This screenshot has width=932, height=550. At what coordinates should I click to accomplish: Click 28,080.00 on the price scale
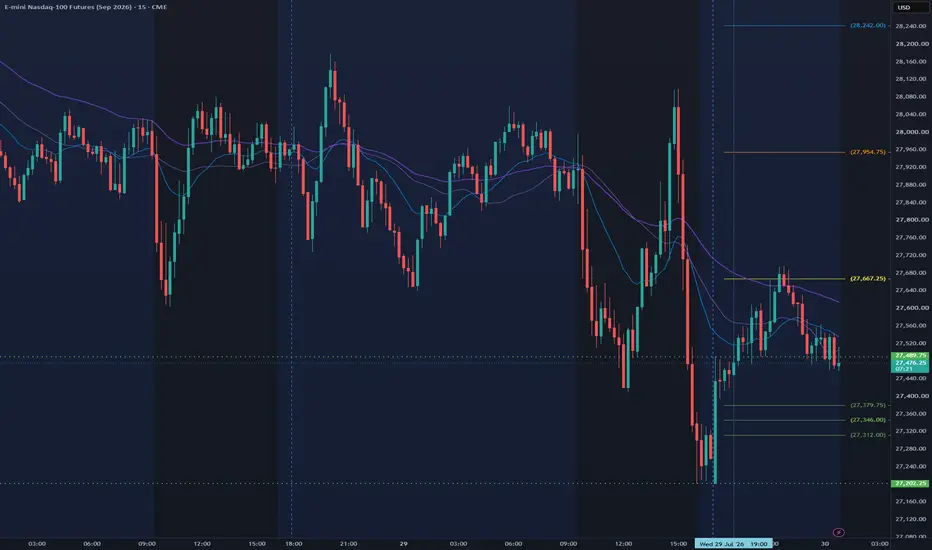click(x=911, y=96)
